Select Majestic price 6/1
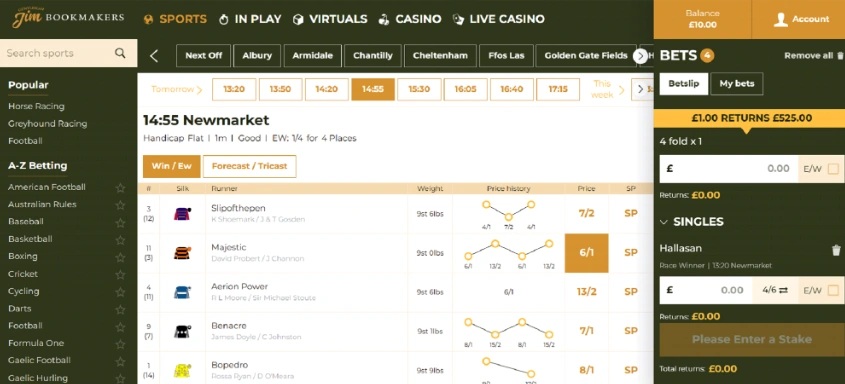Viewport: 845px width, 384px height. 586,253
